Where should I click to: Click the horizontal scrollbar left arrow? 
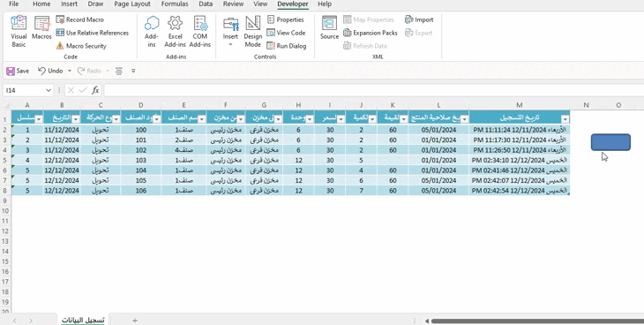[427, 321]
